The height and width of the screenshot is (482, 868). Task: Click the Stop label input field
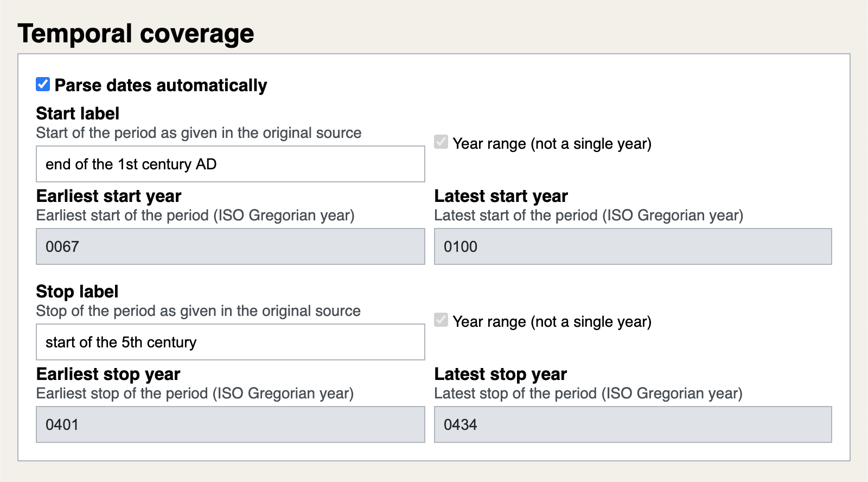pos(231,342)
